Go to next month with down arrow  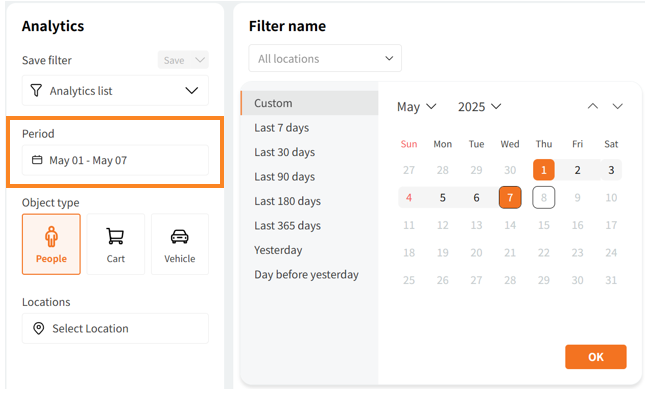click(617, 106)
